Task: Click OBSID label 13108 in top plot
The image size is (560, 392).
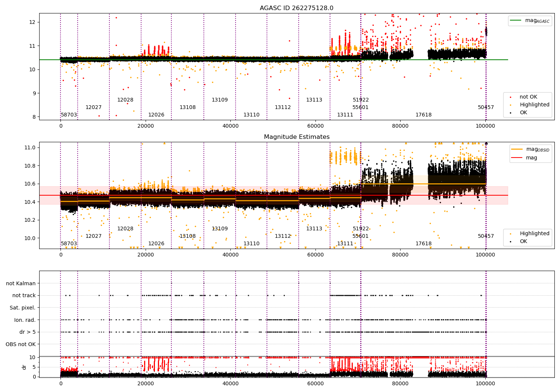Action: pos(187,107)
